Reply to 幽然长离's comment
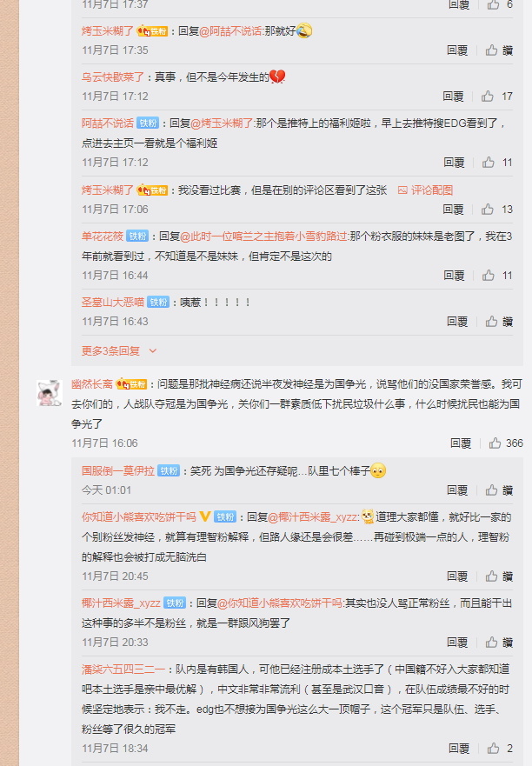Viewport: 532px width, 766px height. click(460, 443)
